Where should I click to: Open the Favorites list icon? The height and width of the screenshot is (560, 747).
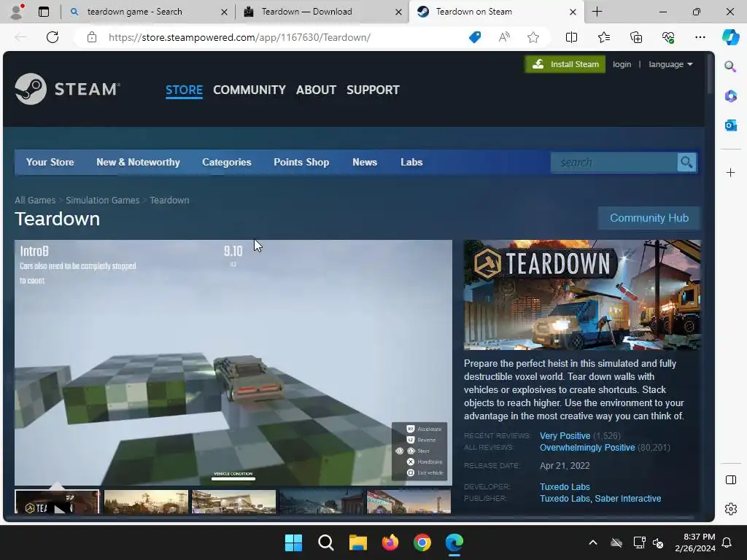[x=603, y=37]
